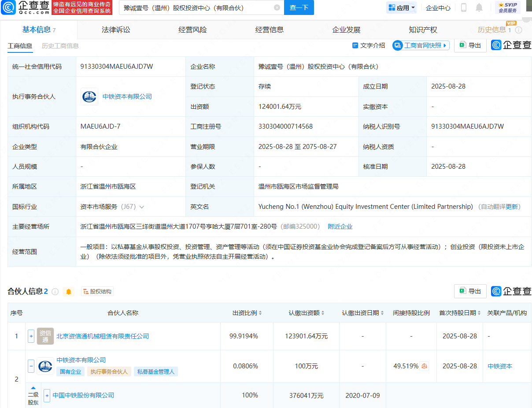
Task: Open the 企查查 logo homepage
Action: tap(26, 7)
